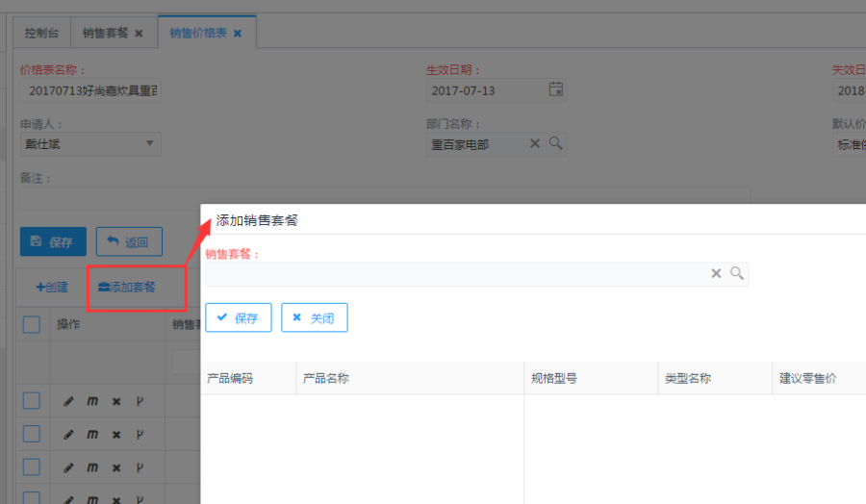The height and width of the screenshot is (504, 866).
Task: Open the 生效日期 calendar picker
Action: 555,89
